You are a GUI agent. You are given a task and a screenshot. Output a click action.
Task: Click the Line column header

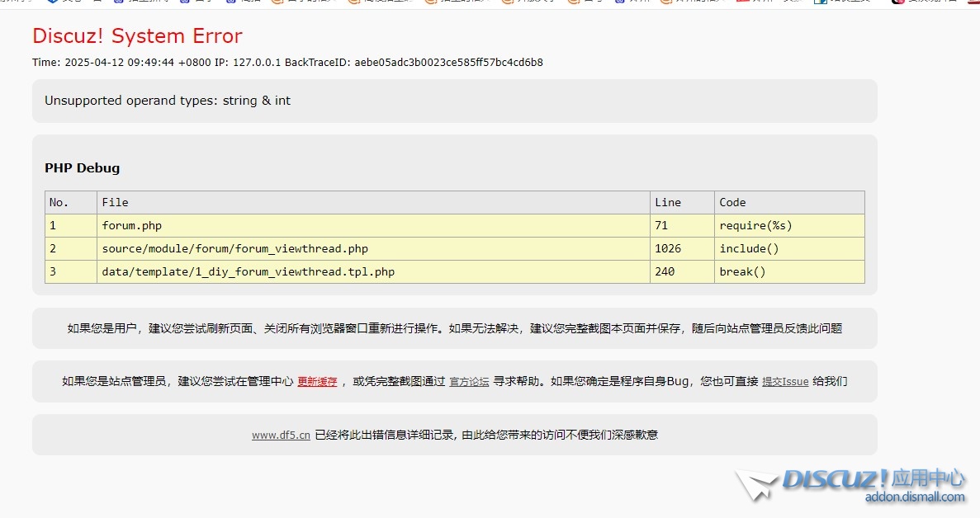(x=667, y=202)
